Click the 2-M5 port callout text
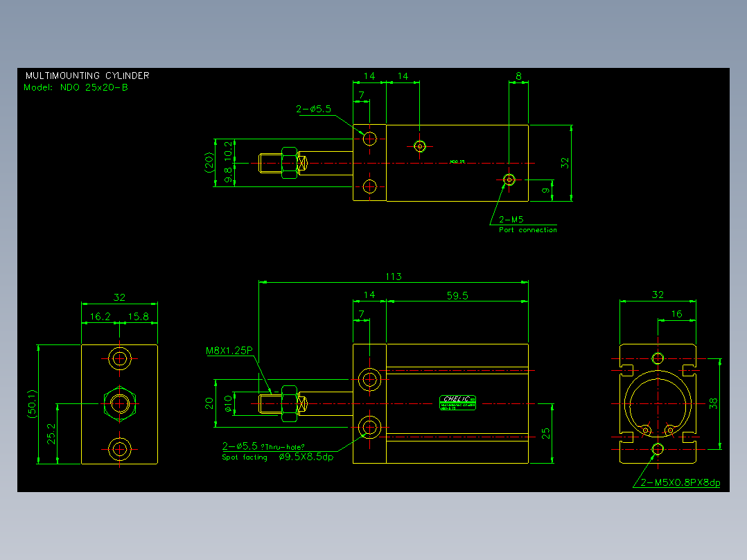The image size is (747, 560). (x=511, y=219)
